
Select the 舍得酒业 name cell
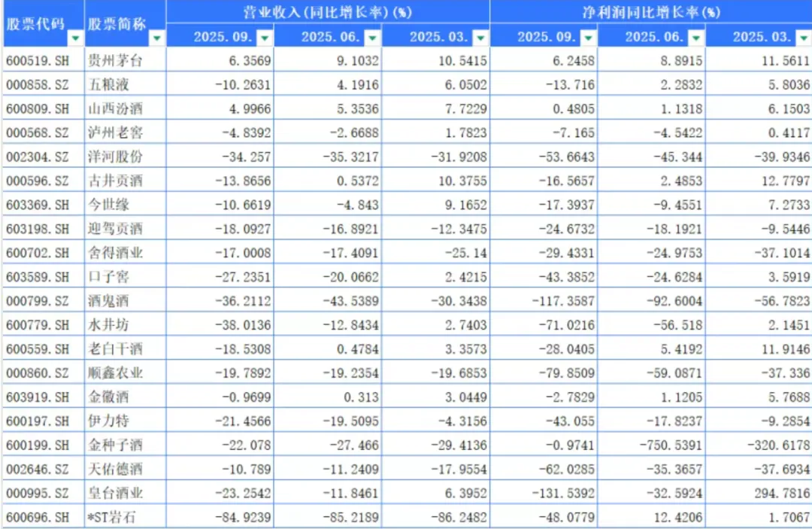coord(126,253)
